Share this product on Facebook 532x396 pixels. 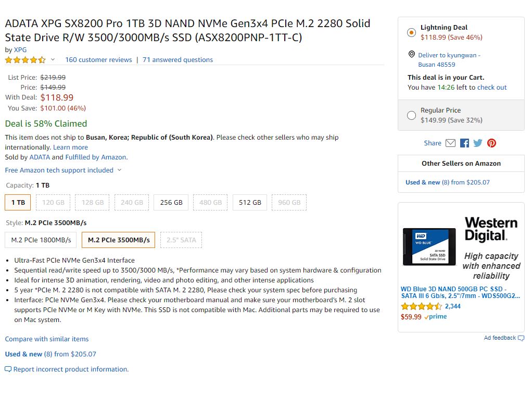point(464,143)
